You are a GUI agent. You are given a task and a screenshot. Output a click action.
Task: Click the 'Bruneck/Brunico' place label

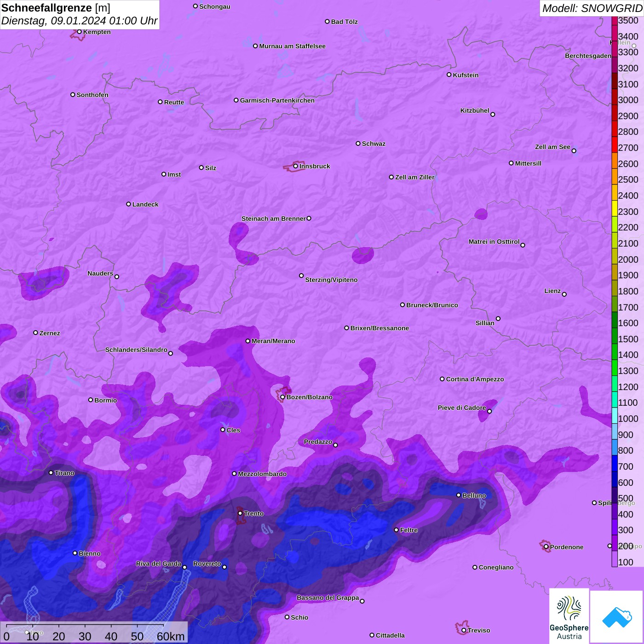coord(432,305)
